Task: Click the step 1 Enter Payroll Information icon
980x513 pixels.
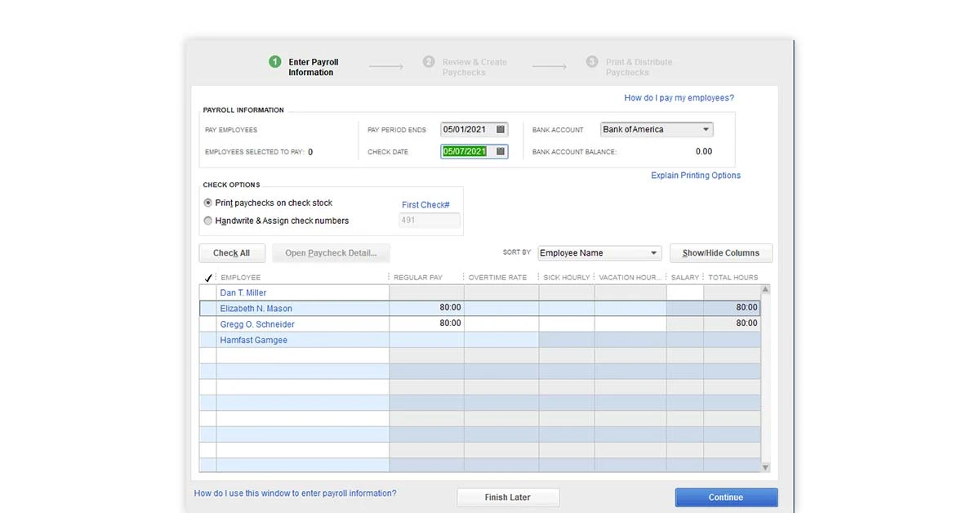Action: pyautogui.click(x=275, y=62)
